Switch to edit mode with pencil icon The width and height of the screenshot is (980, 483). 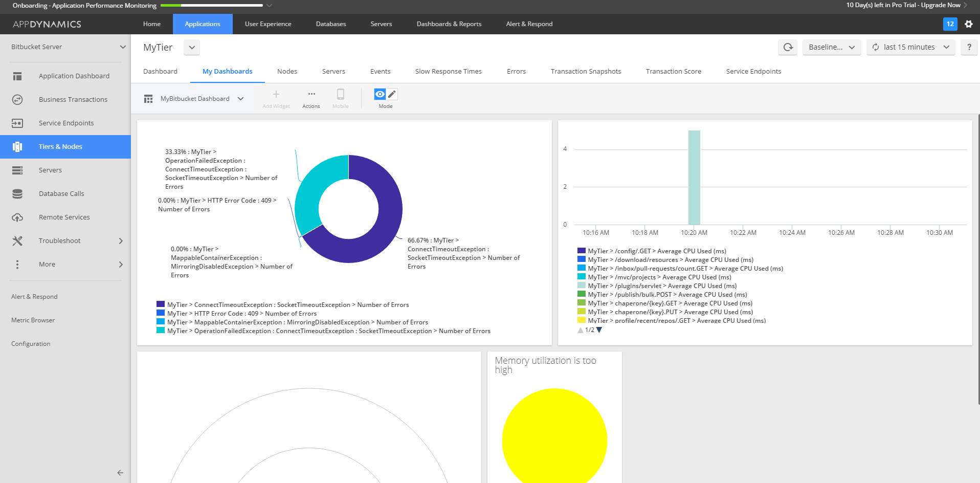tap(392, 94)
